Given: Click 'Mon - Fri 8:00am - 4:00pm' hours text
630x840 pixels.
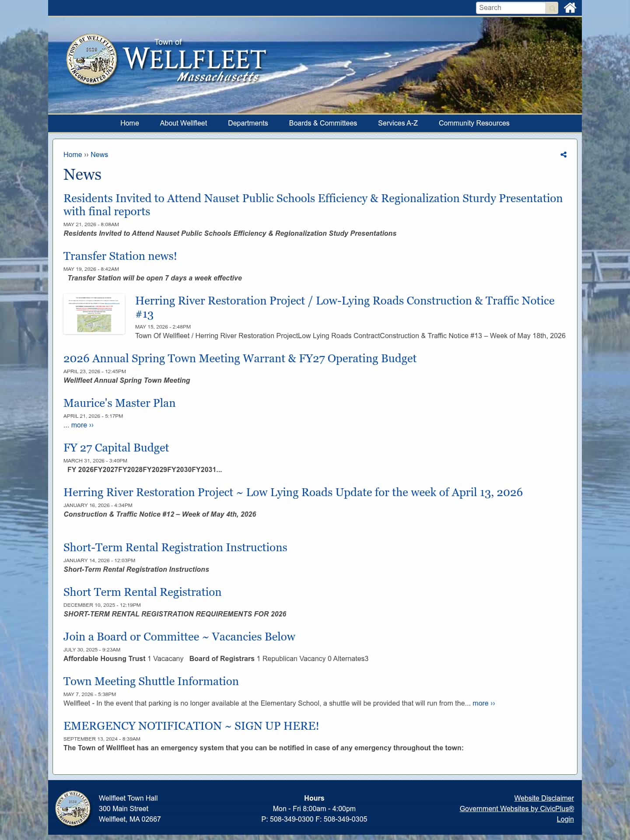Looking at the screenshot, I should (x=314, y=808).
